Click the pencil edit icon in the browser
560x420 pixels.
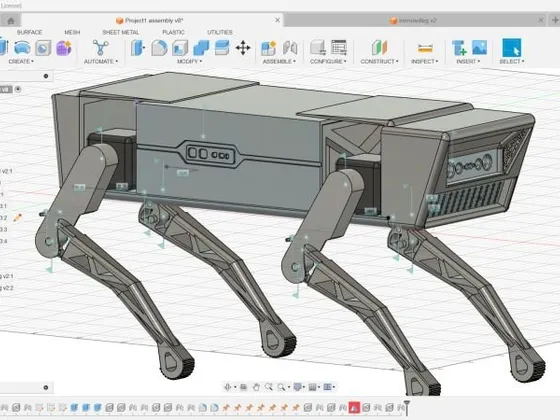click(17, 217)
